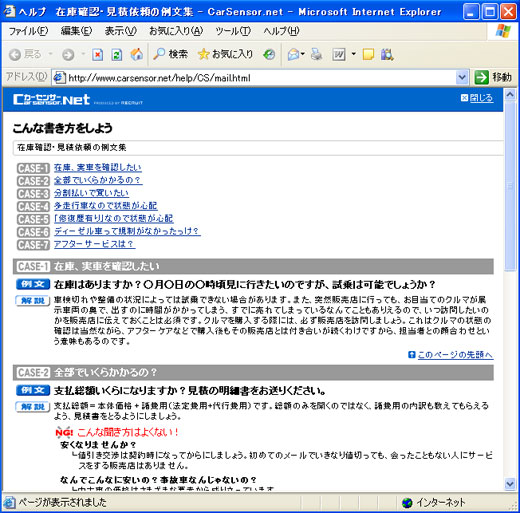Open the Mail button dropdown arrow
Image resolution: width=520 pixels, height=513 pixels.
[303, 54]
